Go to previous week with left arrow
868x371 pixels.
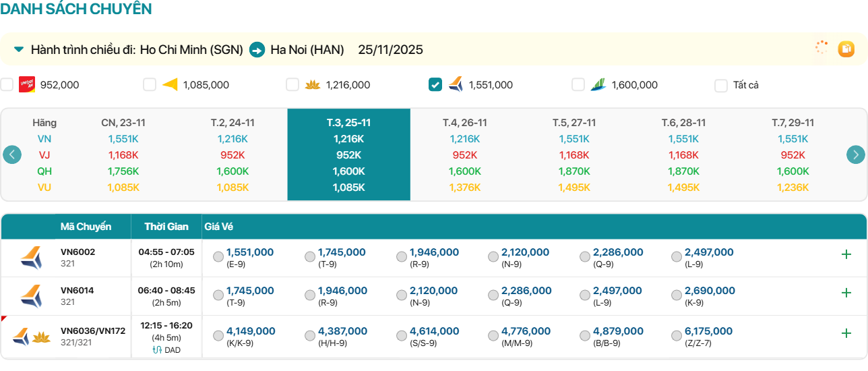12,154
